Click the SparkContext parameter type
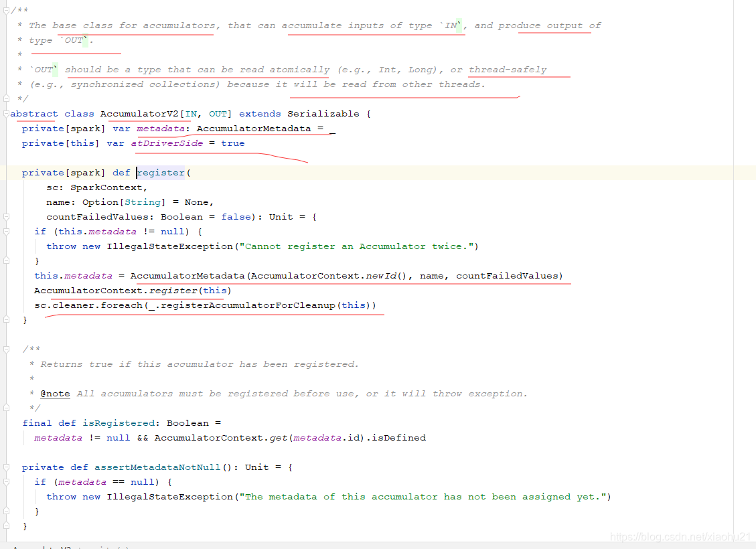The width and height of the screenshot is (756, 549). (106, 187)
